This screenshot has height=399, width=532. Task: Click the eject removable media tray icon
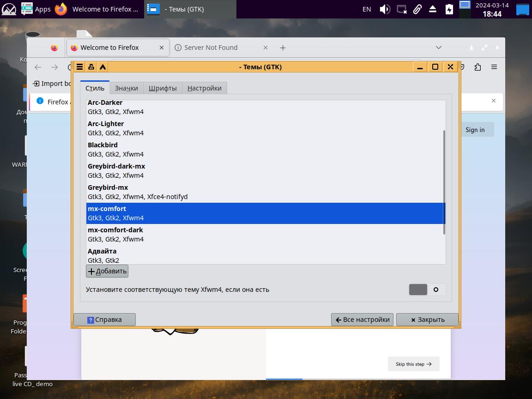coord(433,9)
